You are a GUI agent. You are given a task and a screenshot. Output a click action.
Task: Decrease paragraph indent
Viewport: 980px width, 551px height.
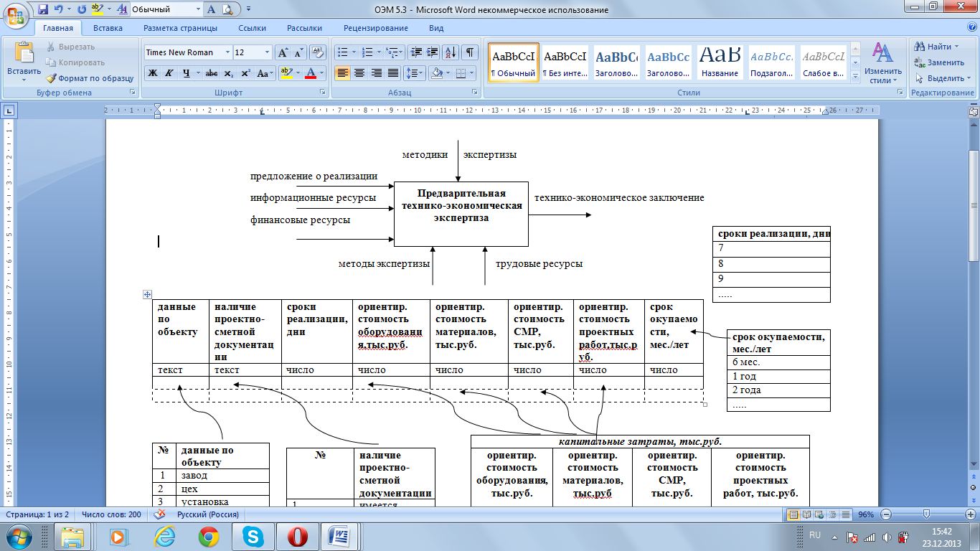416,52
